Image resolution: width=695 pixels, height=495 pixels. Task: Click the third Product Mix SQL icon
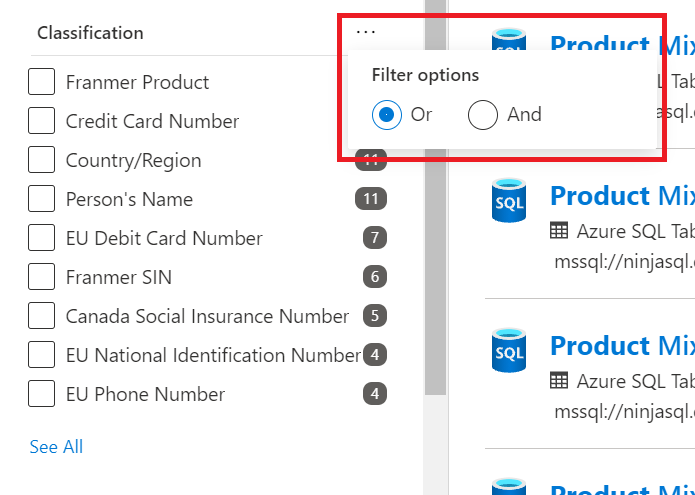click(x=509, y=350)
